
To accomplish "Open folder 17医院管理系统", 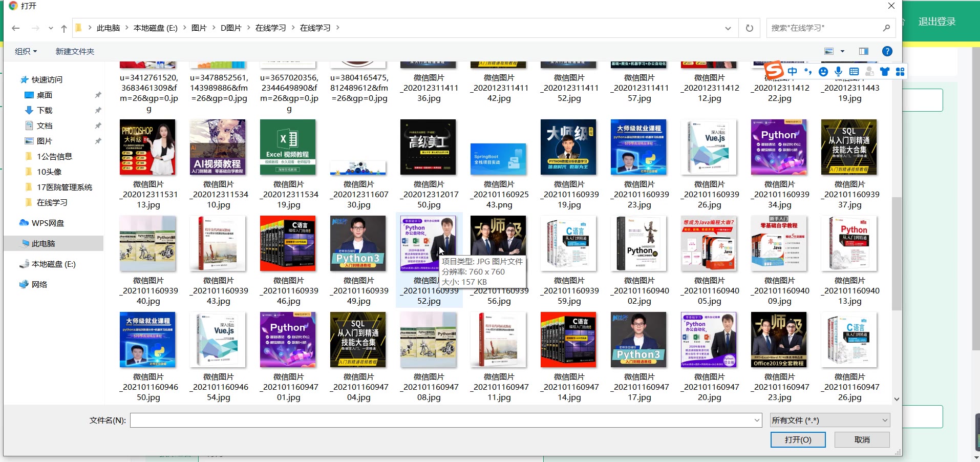I will (x=65, y=187).
